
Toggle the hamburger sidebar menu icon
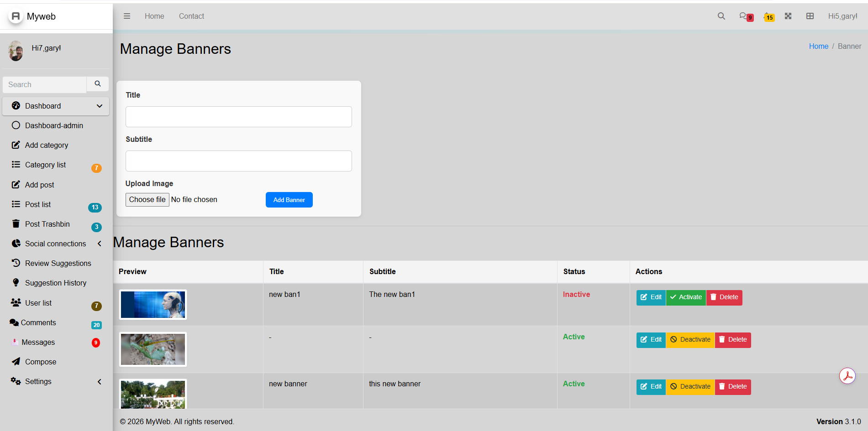[127, 16]
